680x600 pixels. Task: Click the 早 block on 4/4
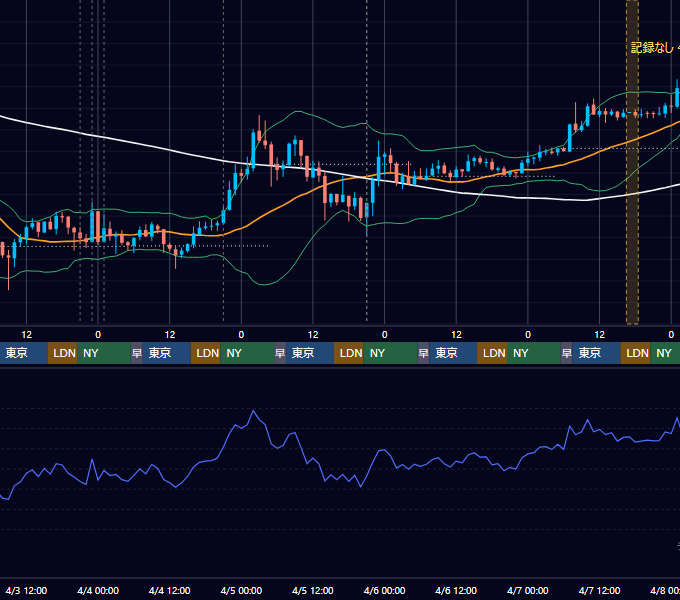pyautogui.click(x=137, y=353)
